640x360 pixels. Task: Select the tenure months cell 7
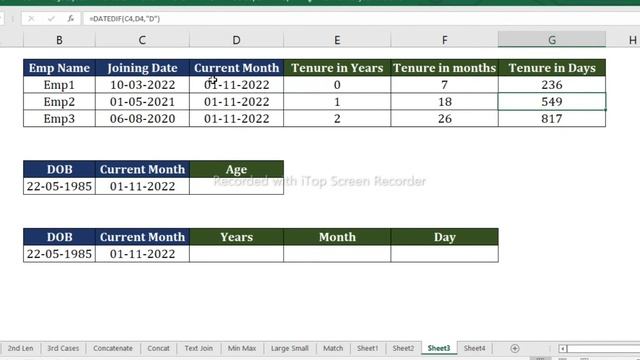click(x=444, y=85)
